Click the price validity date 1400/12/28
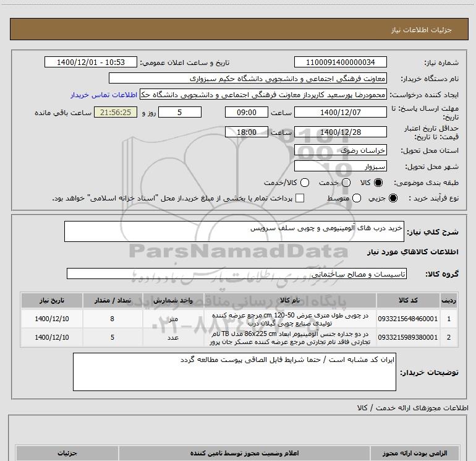The height and width of the screenshot is (461, 476). [x=340, y=132]
